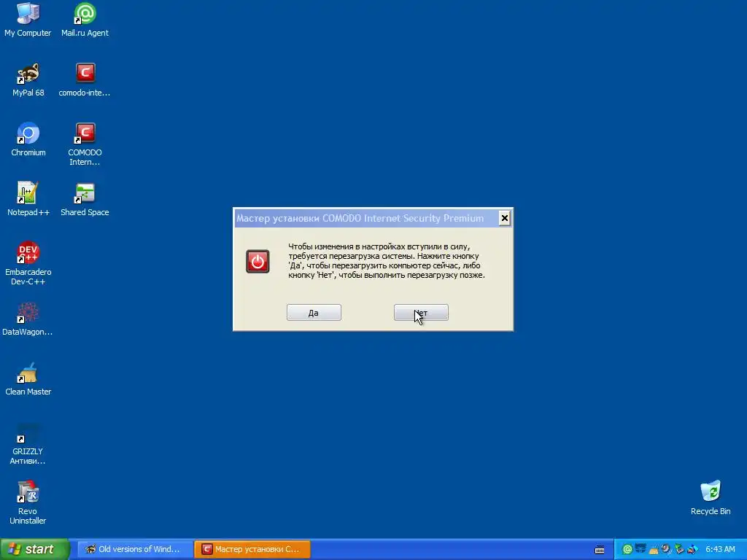Click the colorful tray icon next to the clock
Screen dimensions: 747x560
[x=692, y=550]
